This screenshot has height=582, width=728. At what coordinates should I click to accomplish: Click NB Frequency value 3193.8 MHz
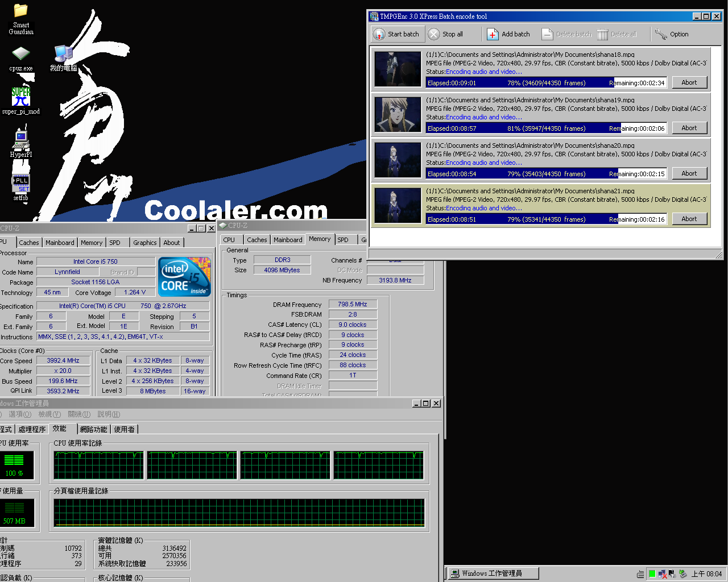click(x=395, y=280)
